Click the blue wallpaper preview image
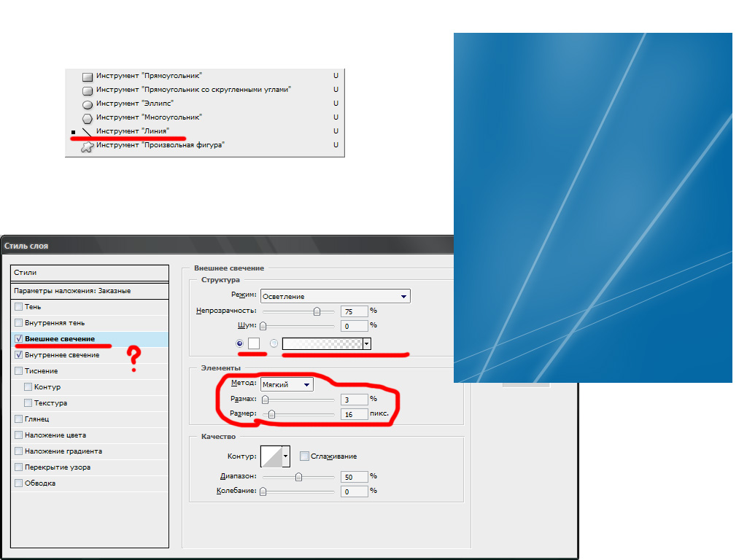The width and height of the screenshot is (747, 560). 592,208
